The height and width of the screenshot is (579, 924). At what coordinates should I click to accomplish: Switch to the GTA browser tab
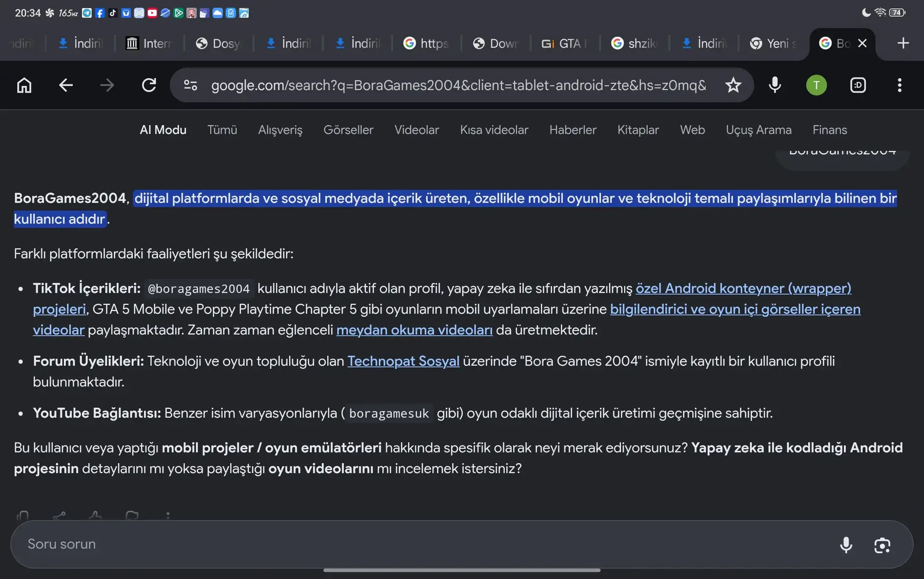[x=565, y=43]
